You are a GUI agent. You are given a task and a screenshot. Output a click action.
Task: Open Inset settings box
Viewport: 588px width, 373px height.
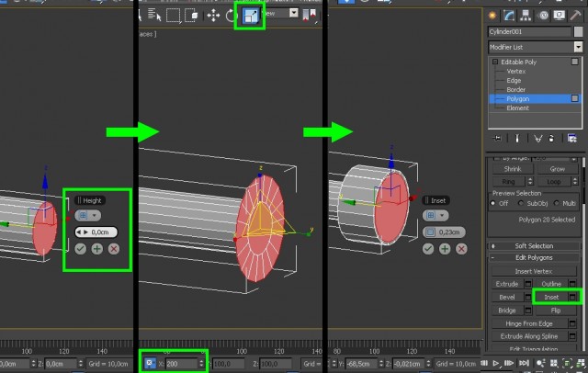point(572,297)
